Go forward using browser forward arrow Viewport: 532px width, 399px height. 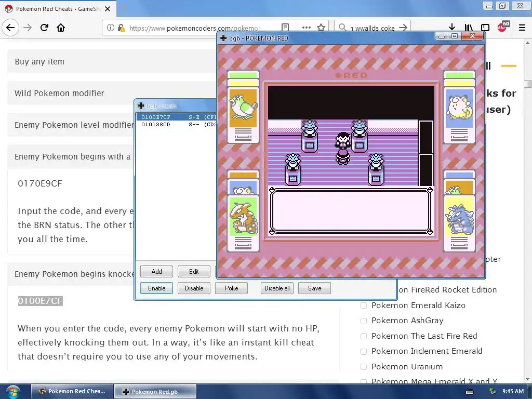point(28,28)
